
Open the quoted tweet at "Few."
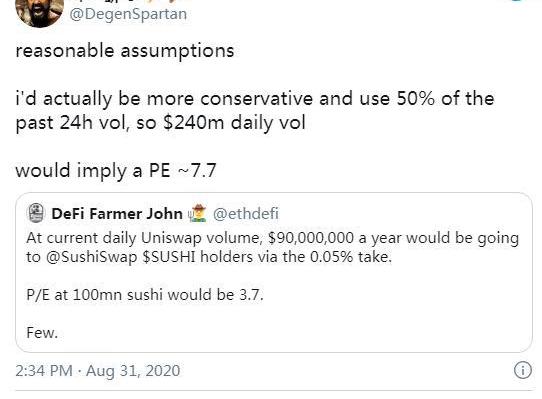click(x=42, y=333)
